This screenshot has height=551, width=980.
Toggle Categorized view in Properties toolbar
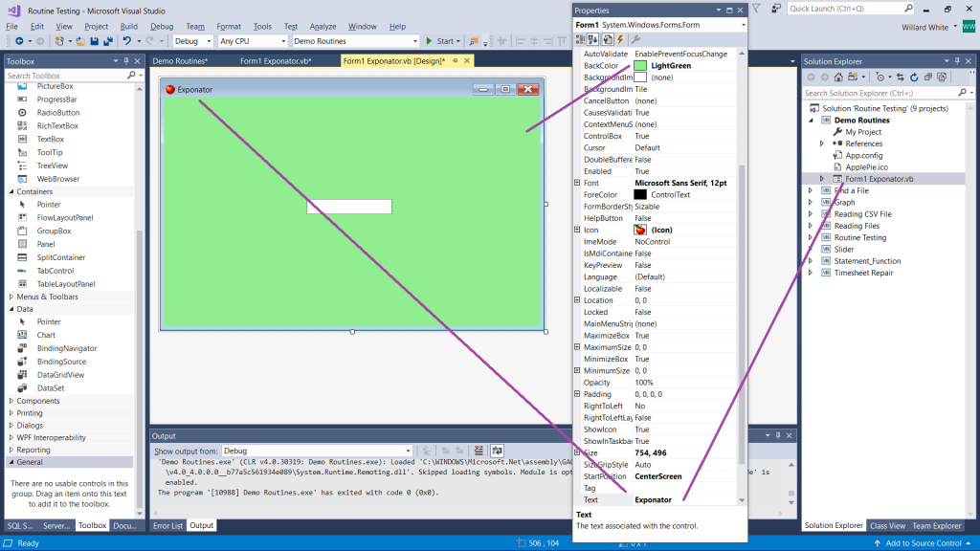(x=580, y=39)
